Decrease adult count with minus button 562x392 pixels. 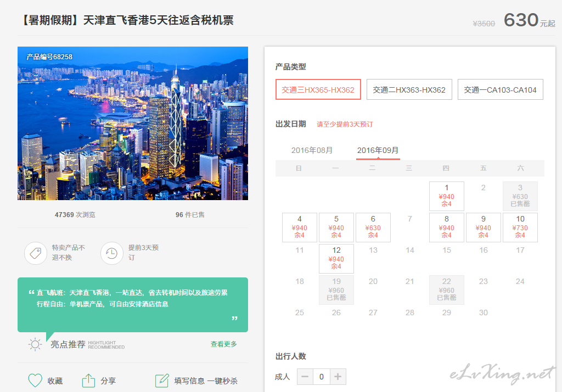pyautogui.click(x=305, y=377)
